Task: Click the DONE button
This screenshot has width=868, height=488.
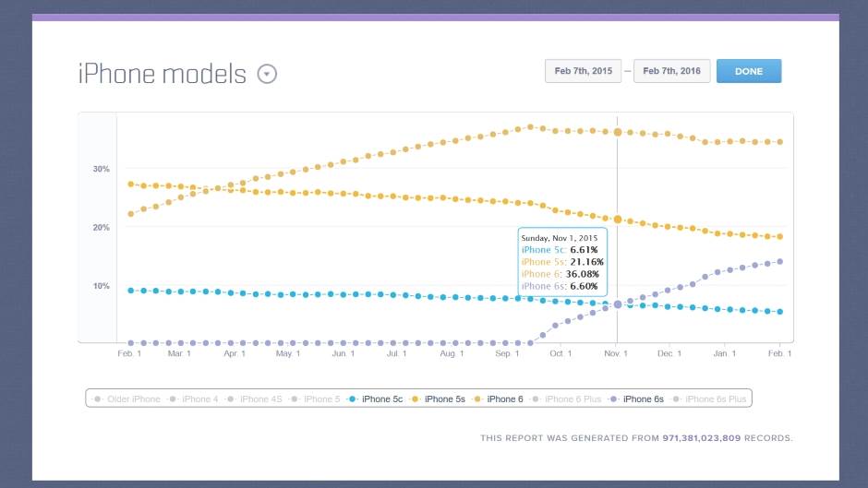Action: 748,71
